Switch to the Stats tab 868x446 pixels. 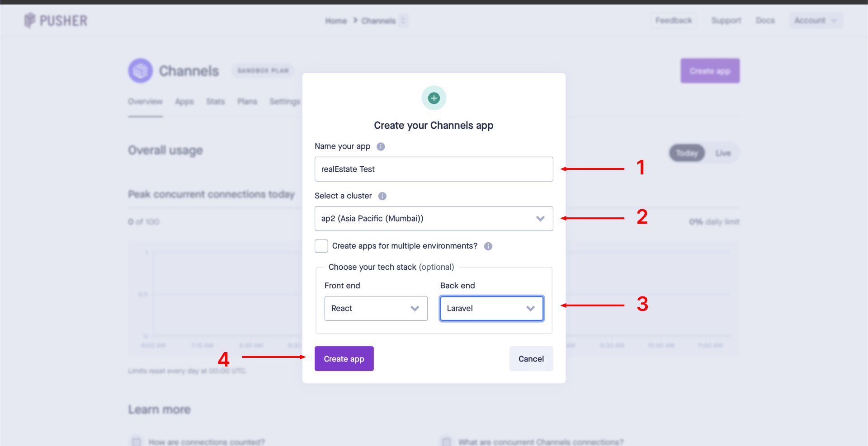(215, 102)
